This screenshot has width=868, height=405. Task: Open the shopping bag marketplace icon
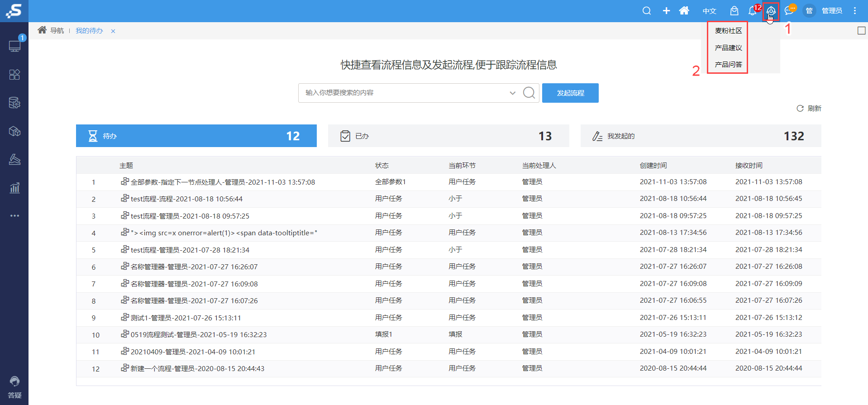coord(734,11)
